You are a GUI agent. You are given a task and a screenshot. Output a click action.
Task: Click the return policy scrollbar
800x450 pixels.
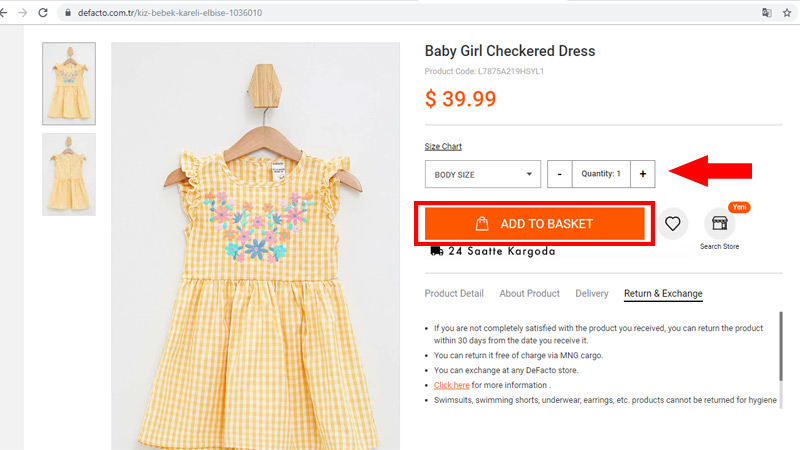point(781,346)
